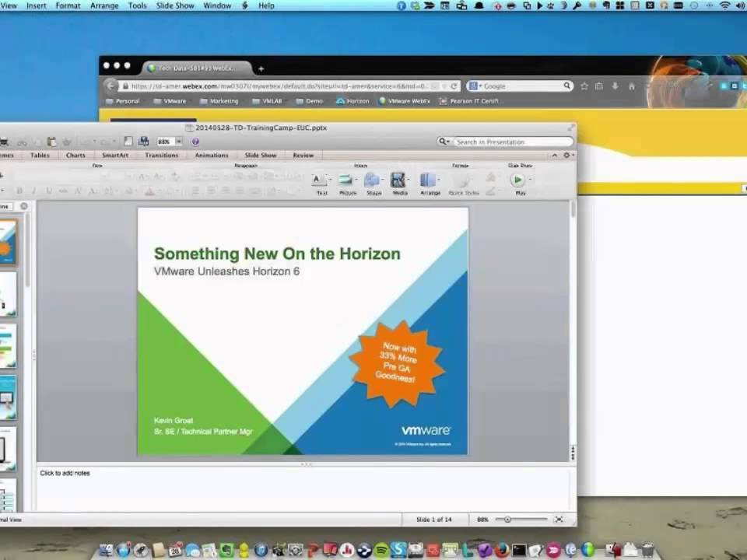The image size is (747, 560).
Task: Click the Firefox bookmark star icon
Action: tap(584, 86)
